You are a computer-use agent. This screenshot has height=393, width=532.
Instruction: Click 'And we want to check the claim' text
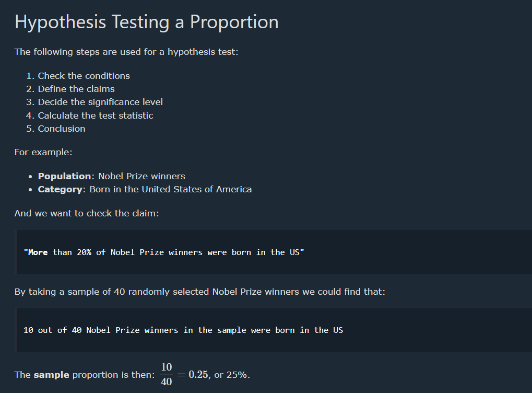[x=87, y=213]
